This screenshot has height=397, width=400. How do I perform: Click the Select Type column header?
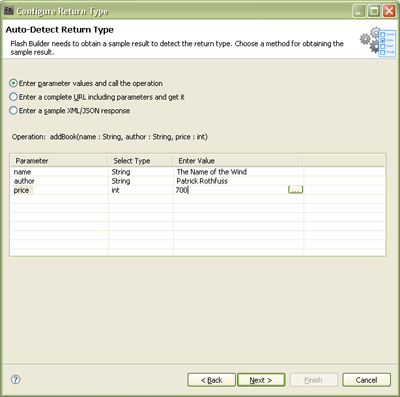pyautogui.click(x=140, y=161)
